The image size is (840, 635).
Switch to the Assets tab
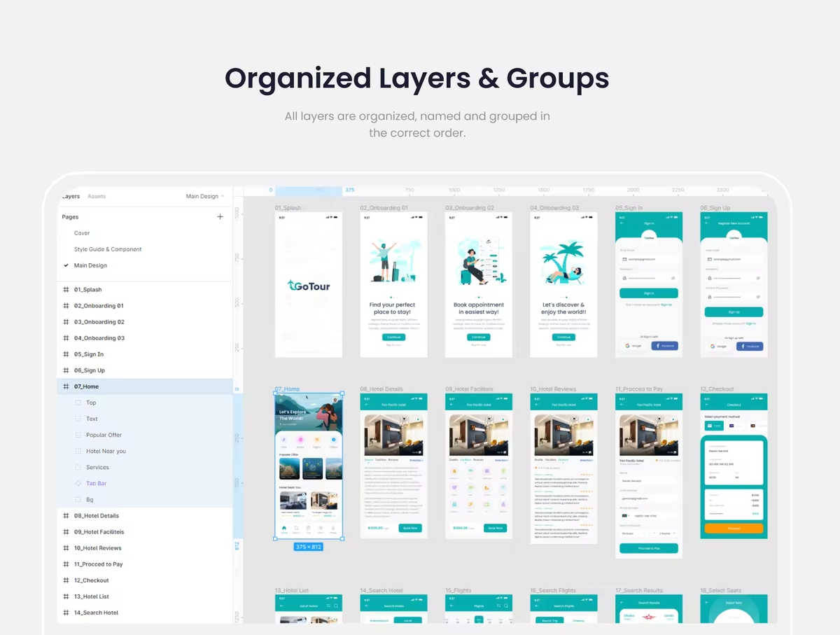point(97,197)
